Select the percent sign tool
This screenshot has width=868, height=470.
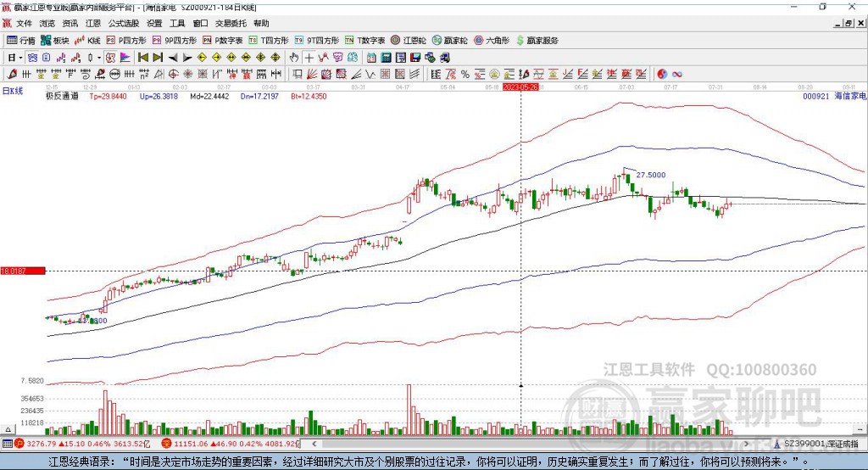pyautogui.click(x=465, y=75)
